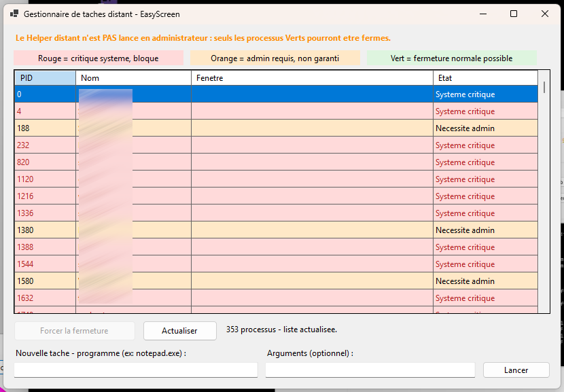Click Necessite admin cell in PID 1380 row
Screen dimensions: 564x392
[x=486, y=230]
